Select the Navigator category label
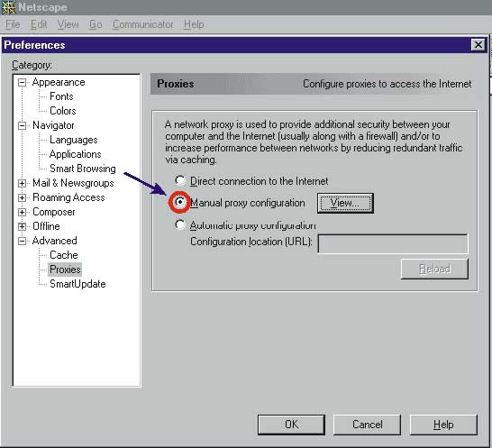492x448 pixels. (x=54, y=125)
